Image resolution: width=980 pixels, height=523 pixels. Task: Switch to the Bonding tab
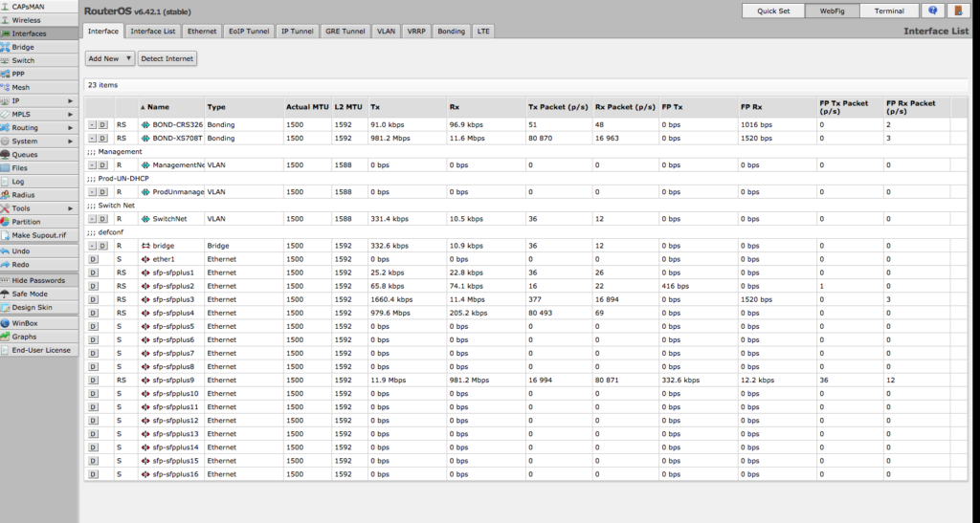coord(452,32)
